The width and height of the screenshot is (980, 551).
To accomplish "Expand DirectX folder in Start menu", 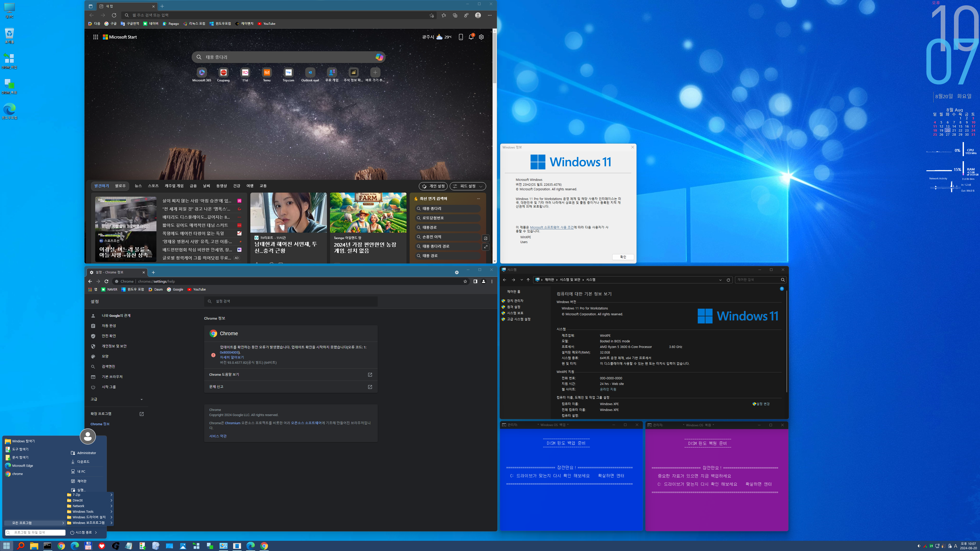I will point(90,500).
